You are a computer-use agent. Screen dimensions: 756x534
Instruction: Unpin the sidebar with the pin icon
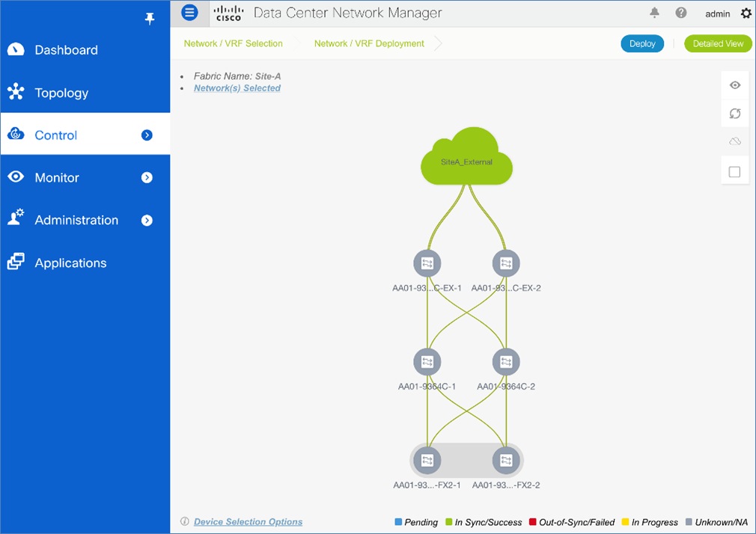point(150,19)
